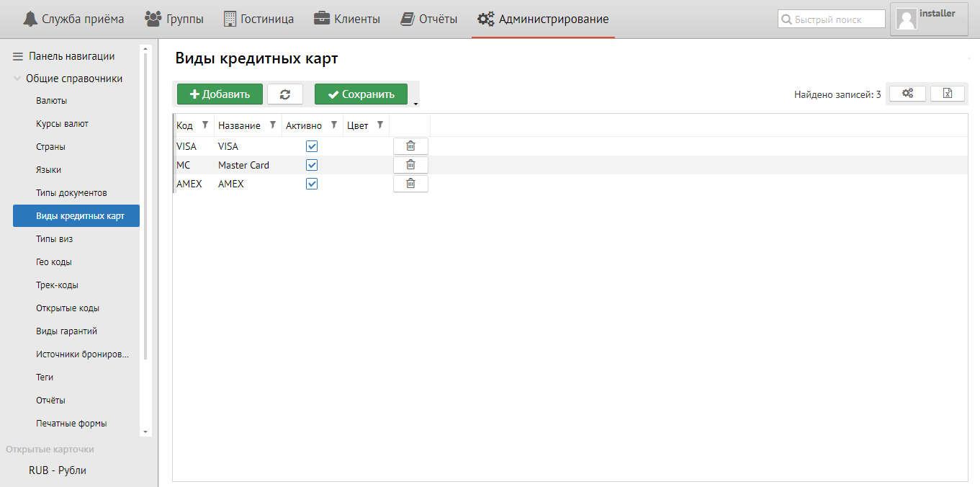Open the Служба приёма menu
This screenshot has height=487, width=980.
tap(73, 19)
